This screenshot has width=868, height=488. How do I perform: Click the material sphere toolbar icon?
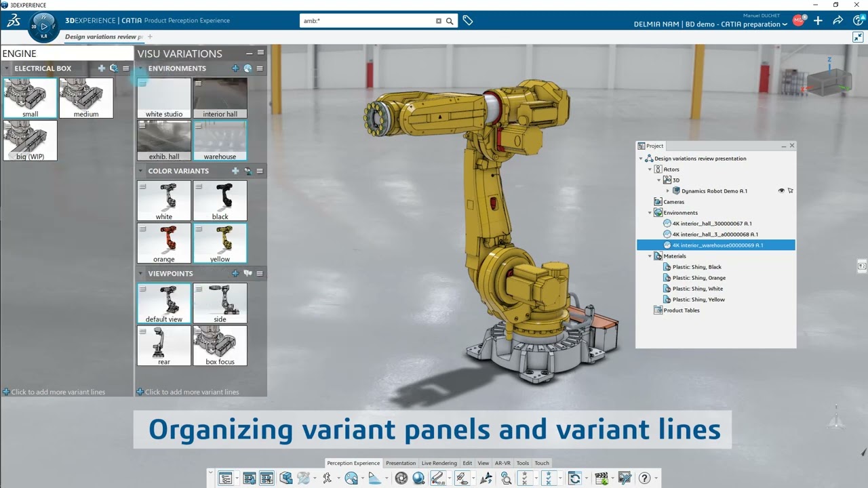[418, 478]
